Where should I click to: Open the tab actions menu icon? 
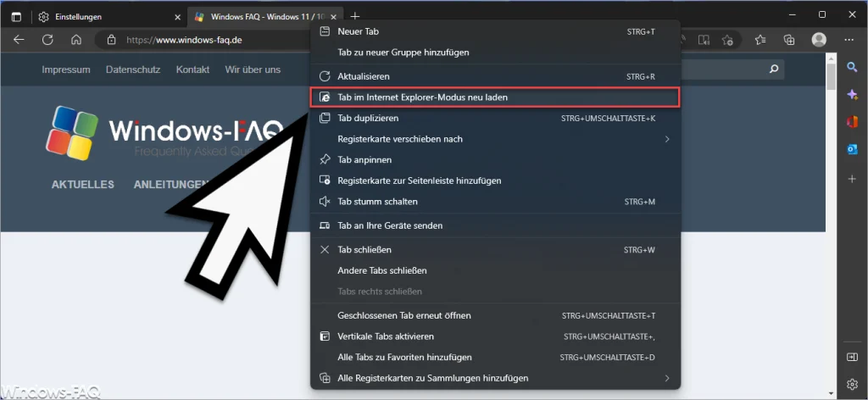tap(16, 17)
